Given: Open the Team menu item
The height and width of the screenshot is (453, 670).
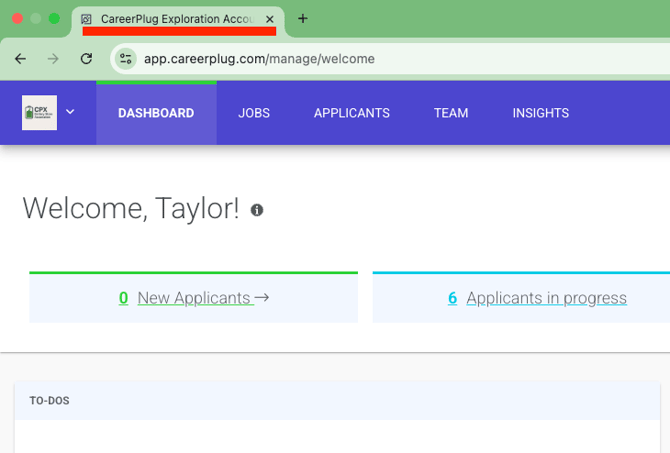Looking at the screenshot, I should point(451,113).
